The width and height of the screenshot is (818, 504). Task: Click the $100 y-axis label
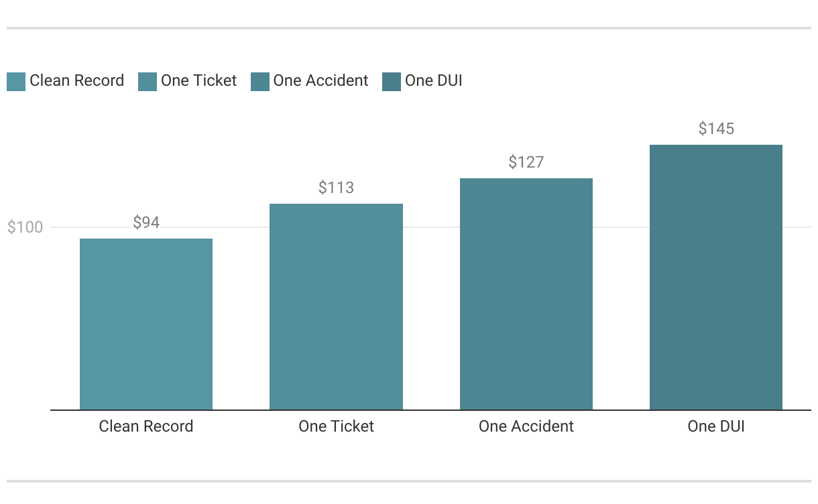[x=25, y=227]
